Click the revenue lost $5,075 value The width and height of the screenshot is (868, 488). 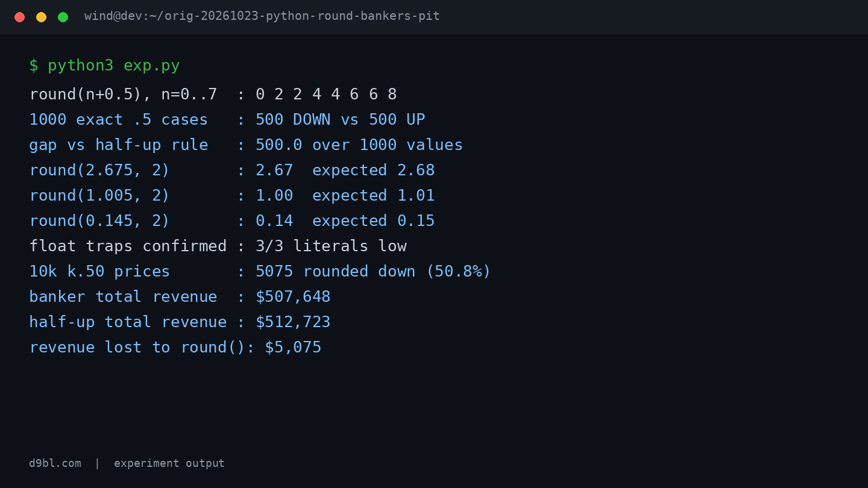point(293,347)
